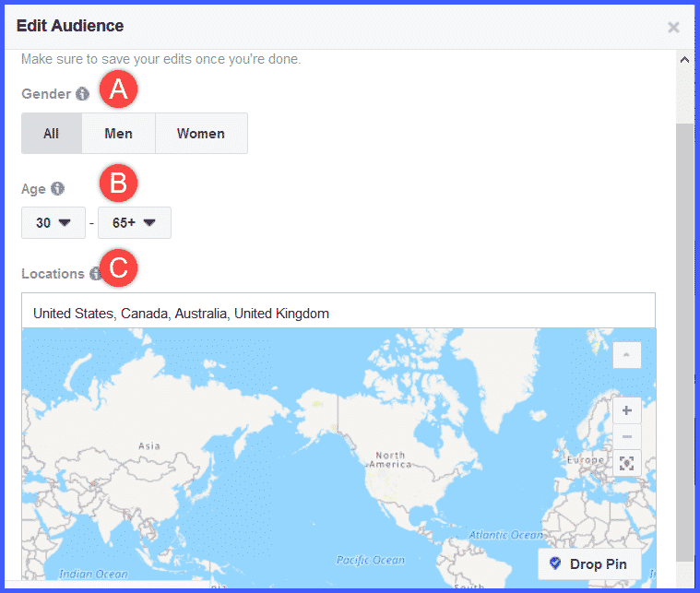Click the scrollbar up arrow in the dialog
The width and height of the screenshot is (700, 593).
685,60
